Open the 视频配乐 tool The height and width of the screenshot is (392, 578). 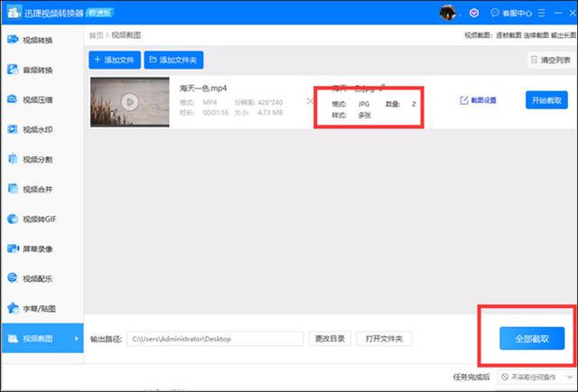(41, 278)
